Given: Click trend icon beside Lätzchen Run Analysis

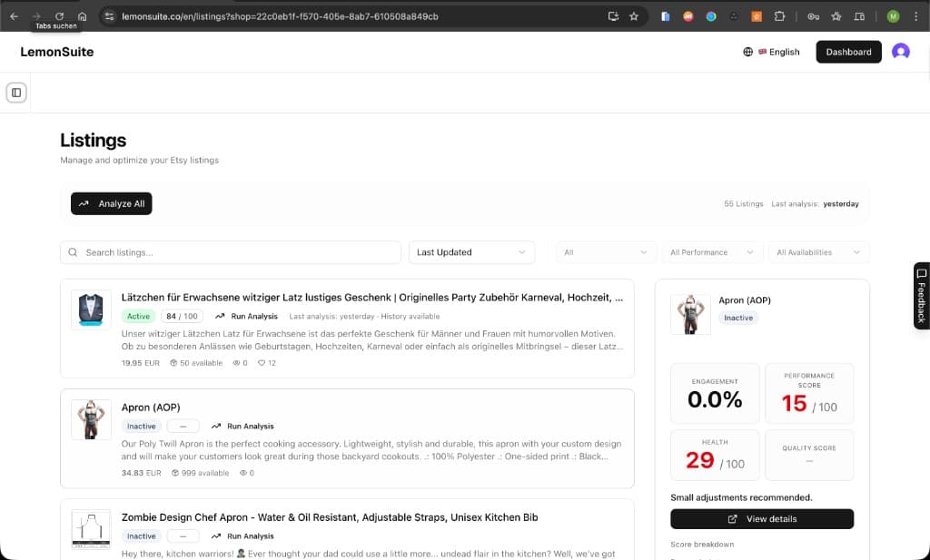Looking at the screenshot, I should click(x=220, y=317).
